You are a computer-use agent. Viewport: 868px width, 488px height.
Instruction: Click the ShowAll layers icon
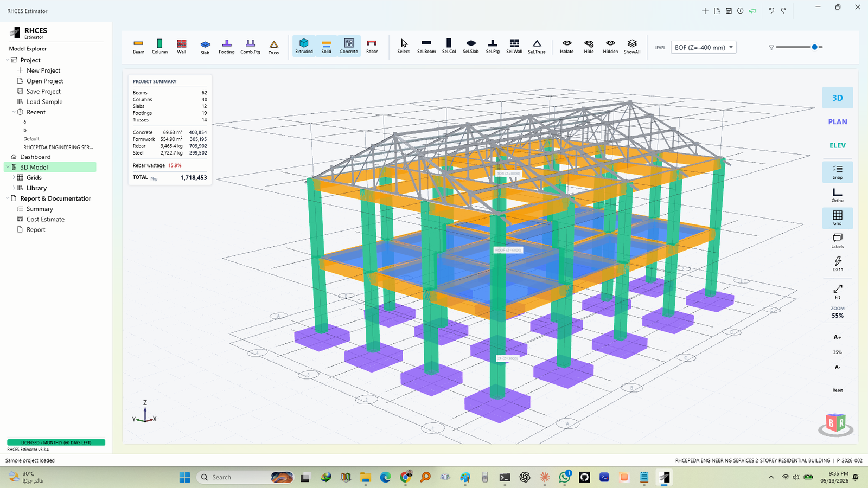point(632,46)
